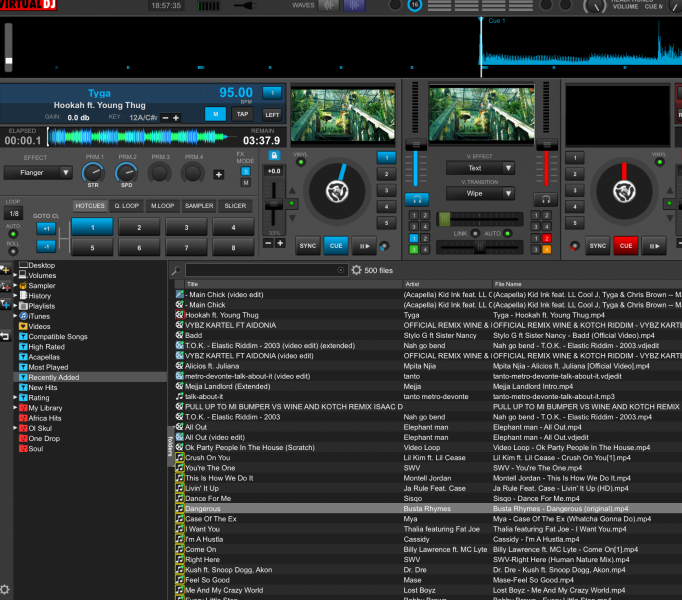Switch to the SAMPLER pad tab

(x=199, y=206)
